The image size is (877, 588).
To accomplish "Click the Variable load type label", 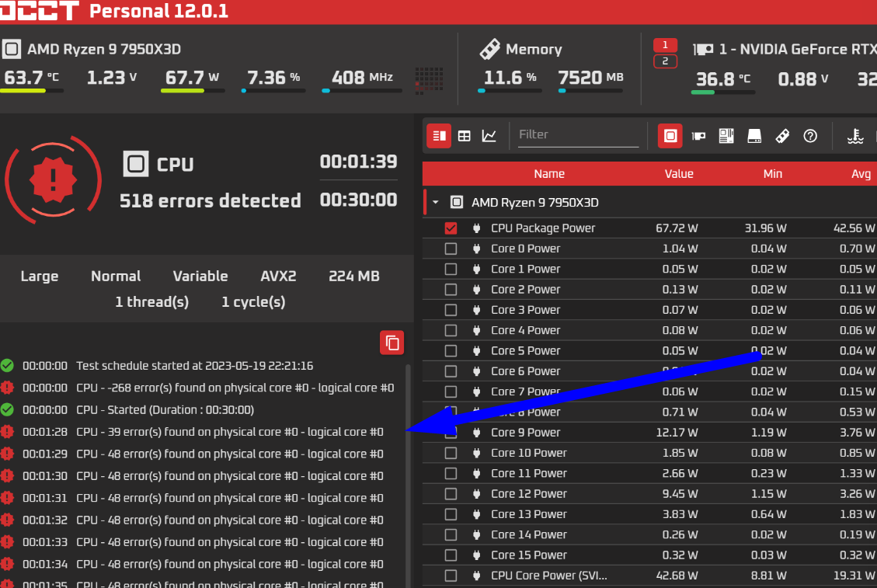I will pyautogui.click(x=200, y=277).
